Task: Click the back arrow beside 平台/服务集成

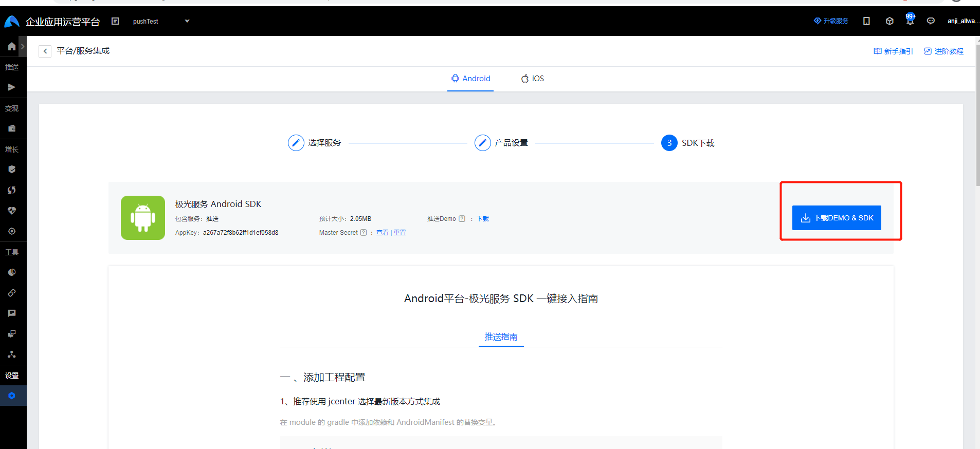Action: pos(45,51)
